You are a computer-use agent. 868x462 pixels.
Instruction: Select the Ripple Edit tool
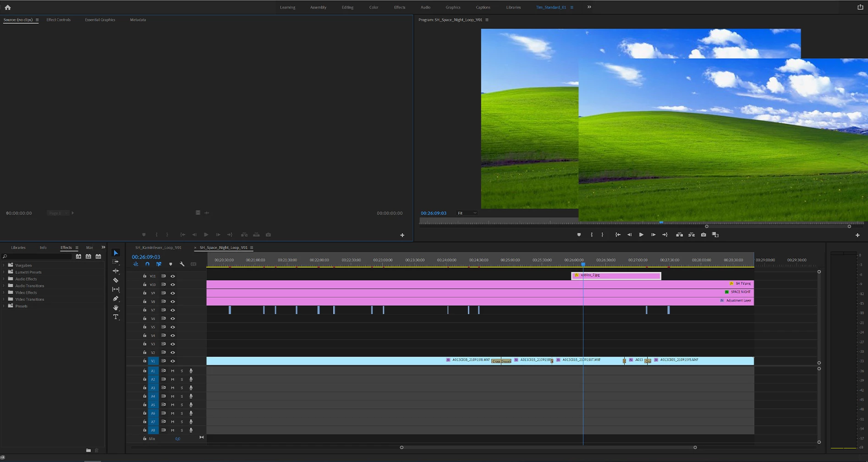[115, 271]
